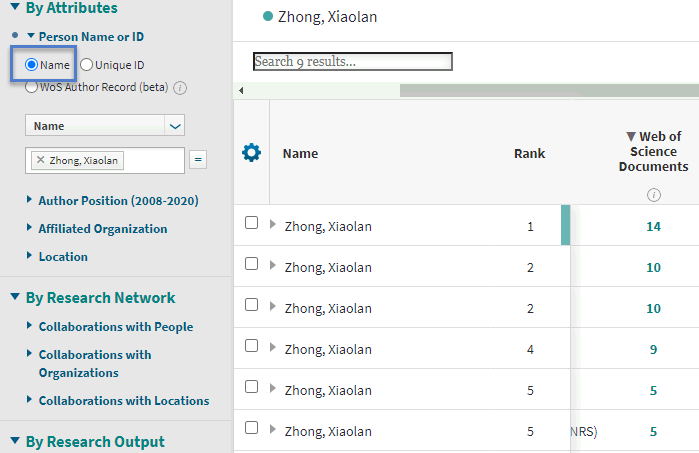Image resolution: width=699 pixels, height=453 pixels.
Task: Open the table settings gear icon
Action: pos(251,153)
